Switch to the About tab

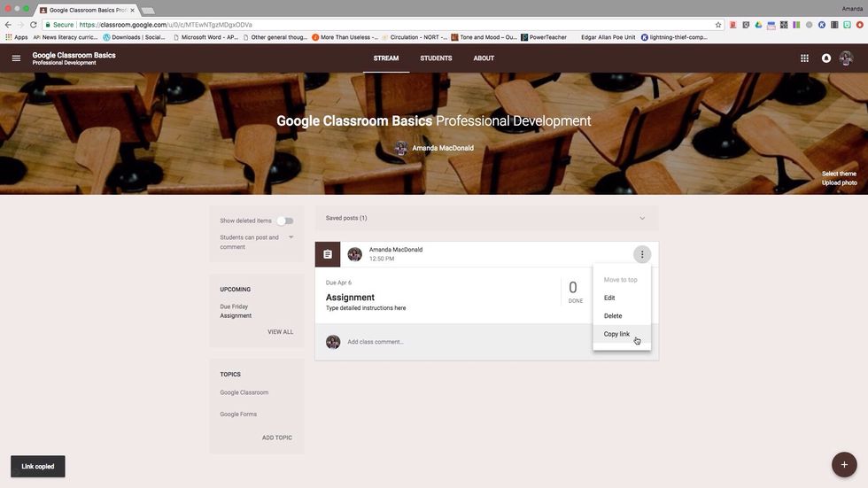(484, 58)
